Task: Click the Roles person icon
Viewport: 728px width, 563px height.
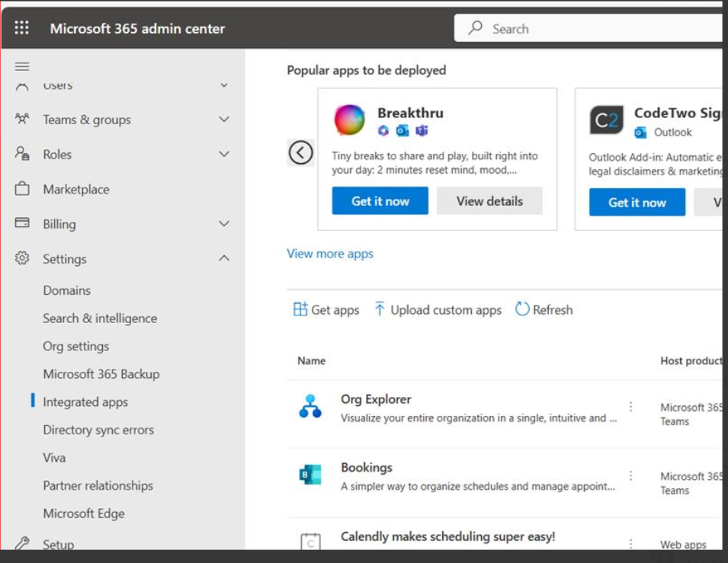Action: 22,153
